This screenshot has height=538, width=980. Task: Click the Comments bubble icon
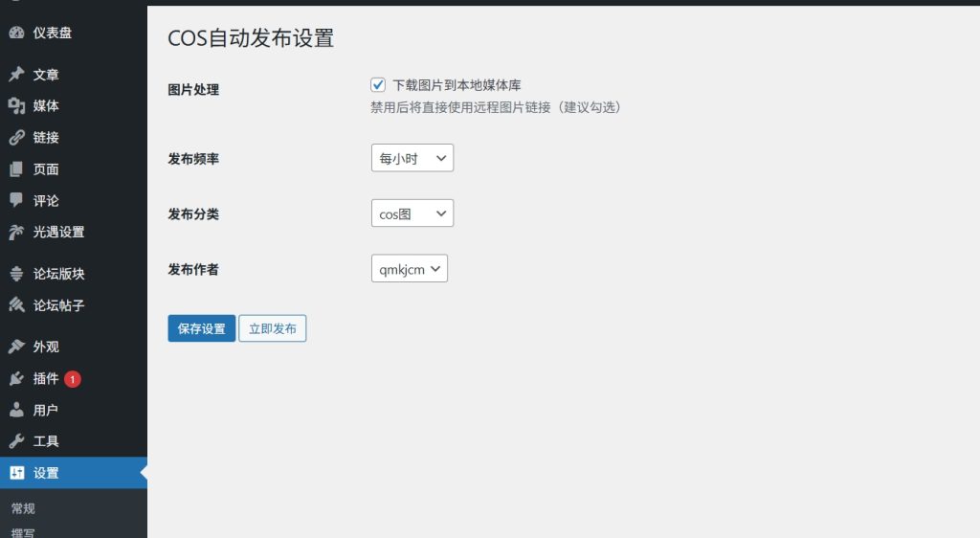coord(16,200)
